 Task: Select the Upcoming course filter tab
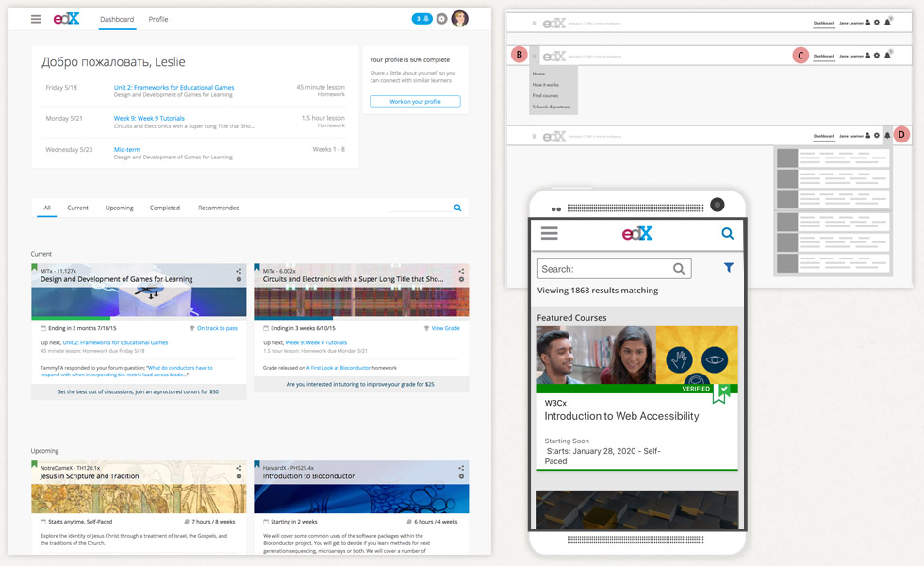click(119, 208)
